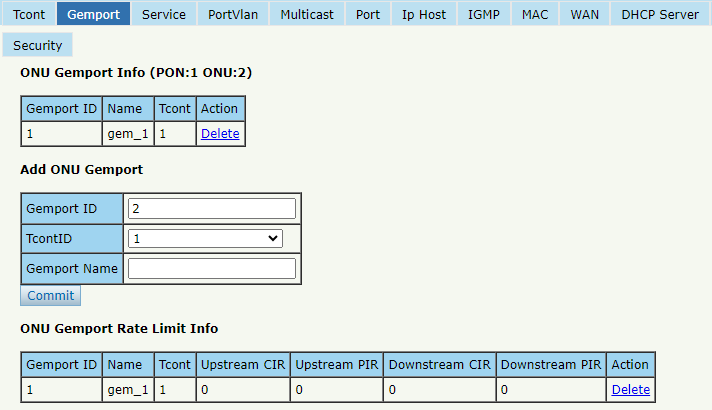Click the Downstream PIR column header

(x=551, y=365)
